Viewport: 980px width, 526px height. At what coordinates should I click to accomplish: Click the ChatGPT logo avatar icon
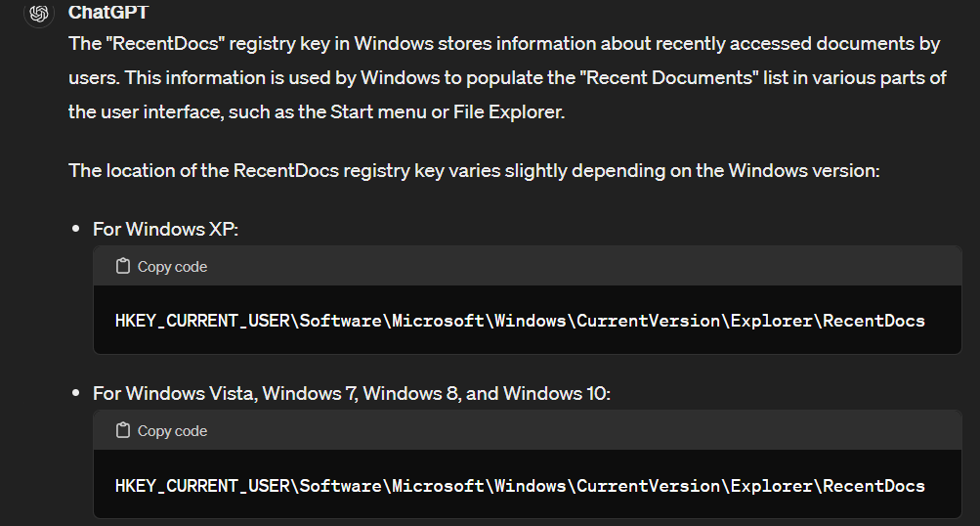point(39,13)
